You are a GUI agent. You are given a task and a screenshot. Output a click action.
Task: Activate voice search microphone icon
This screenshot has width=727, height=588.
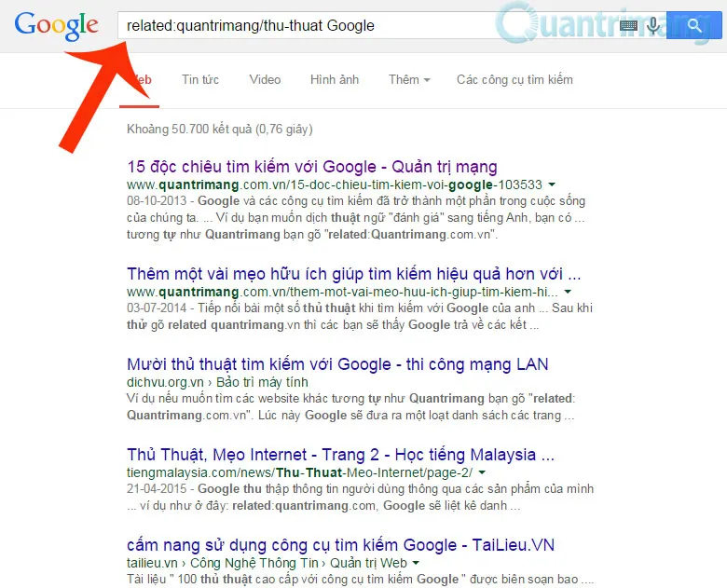pyautogui.click(x=653, y=25)
